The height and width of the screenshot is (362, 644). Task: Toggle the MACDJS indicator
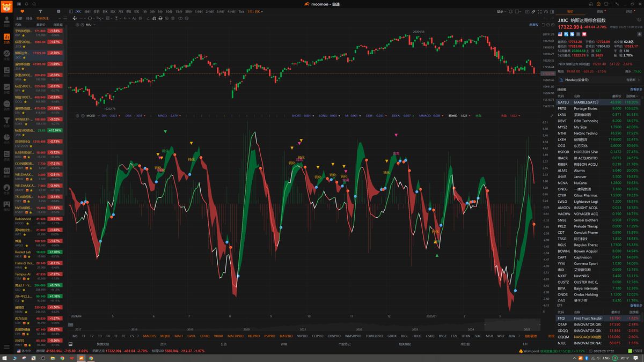pyautogui.click(x=149, y=336)
